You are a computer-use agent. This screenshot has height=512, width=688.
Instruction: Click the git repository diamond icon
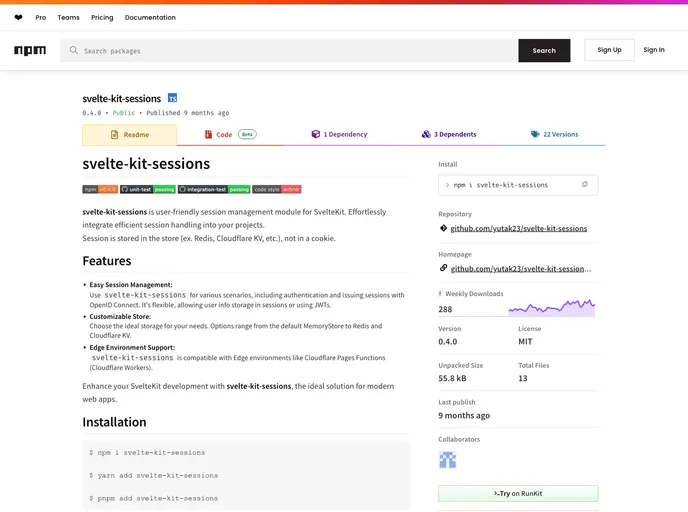click(443, 228)
